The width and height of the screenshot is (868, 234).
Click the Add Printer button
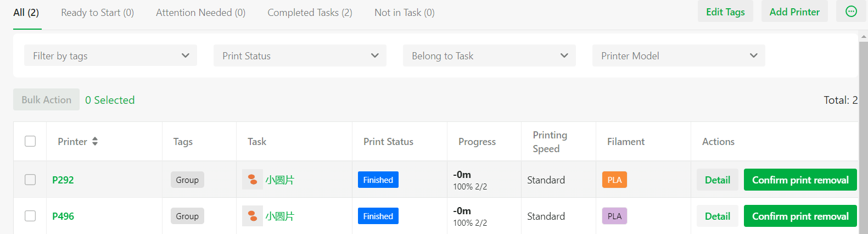794,12
